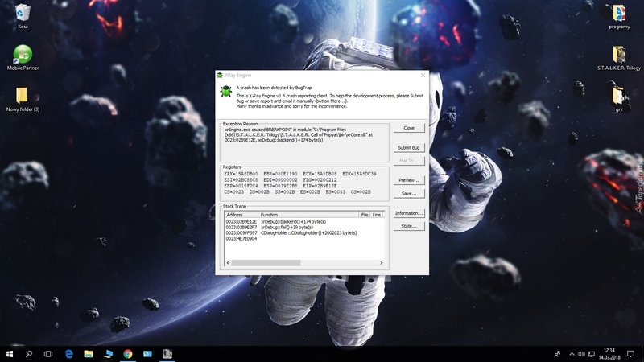
Task: Click the XRay Engine title bar icon
Action: 220,75
